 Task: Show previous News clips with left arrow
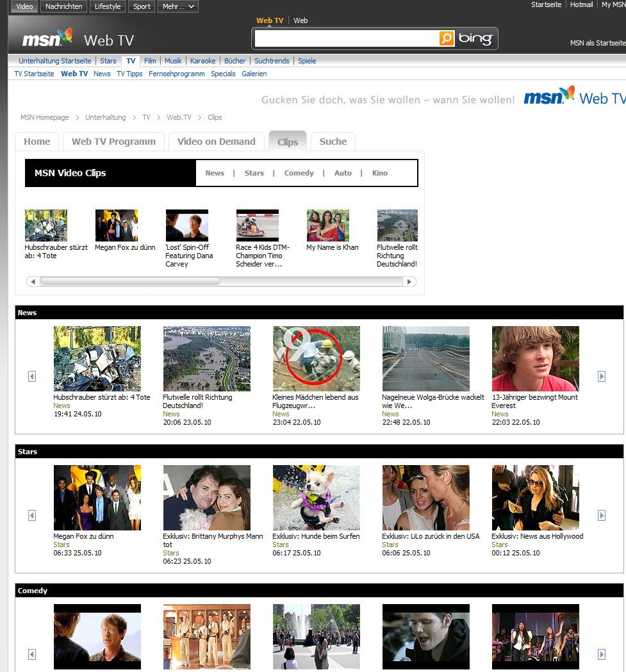[32, 376]
